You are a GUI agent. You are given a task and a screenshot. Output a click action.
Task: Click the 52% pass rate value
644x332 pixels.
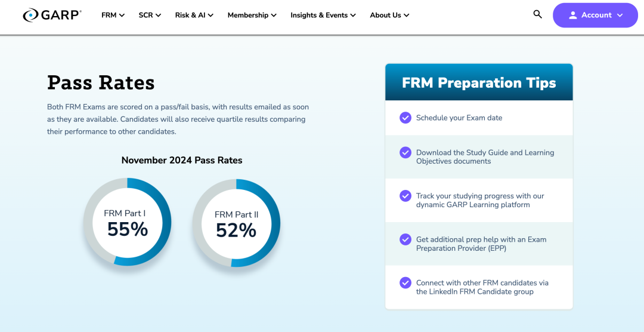tap(236, 230)
